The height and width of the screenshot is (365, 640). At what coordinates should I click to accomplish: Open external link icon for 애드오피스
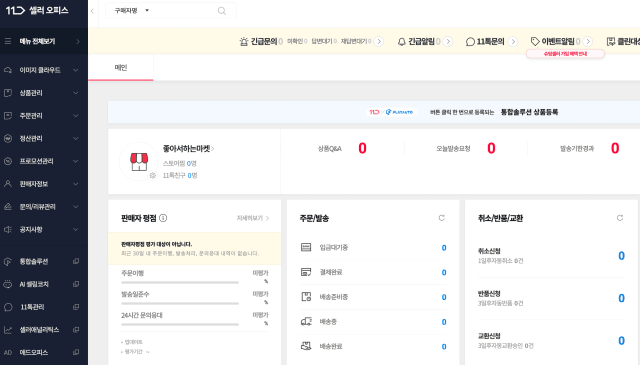point(76,352)
